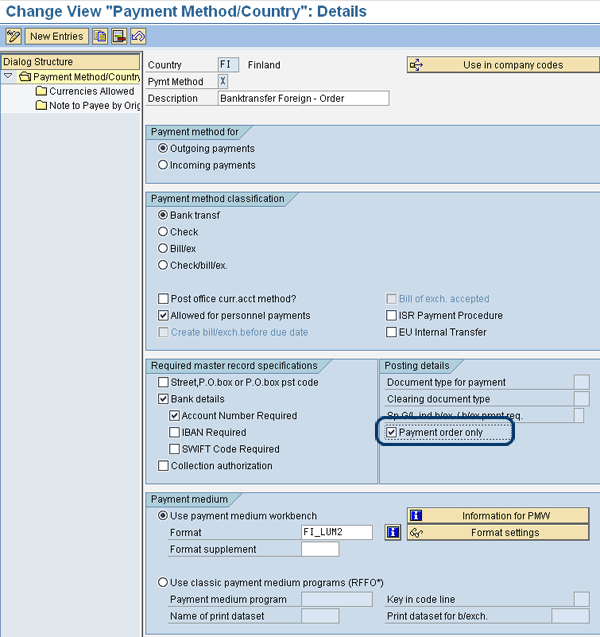The height and width of the screenshot is (637, 600).
Task: Choose the Check classification radio button
Action: pyautogui.click(x=163, y=232)
